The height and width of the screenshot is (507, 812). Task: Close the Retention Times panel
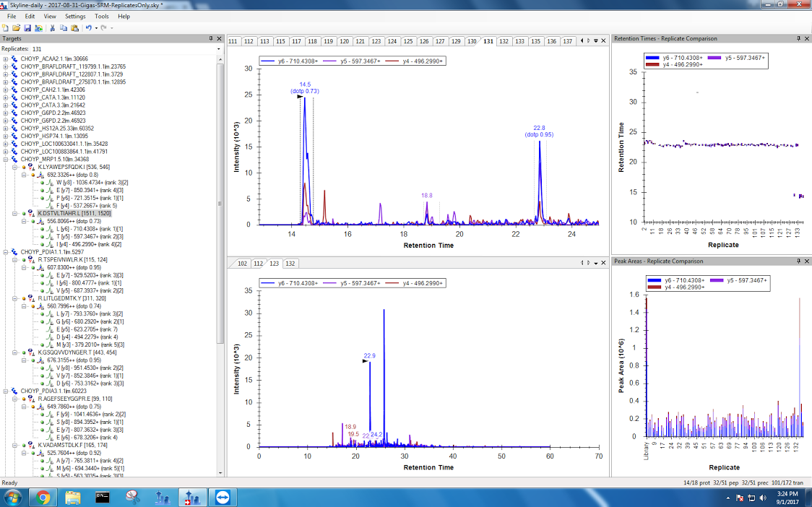(x=807, y=38)
